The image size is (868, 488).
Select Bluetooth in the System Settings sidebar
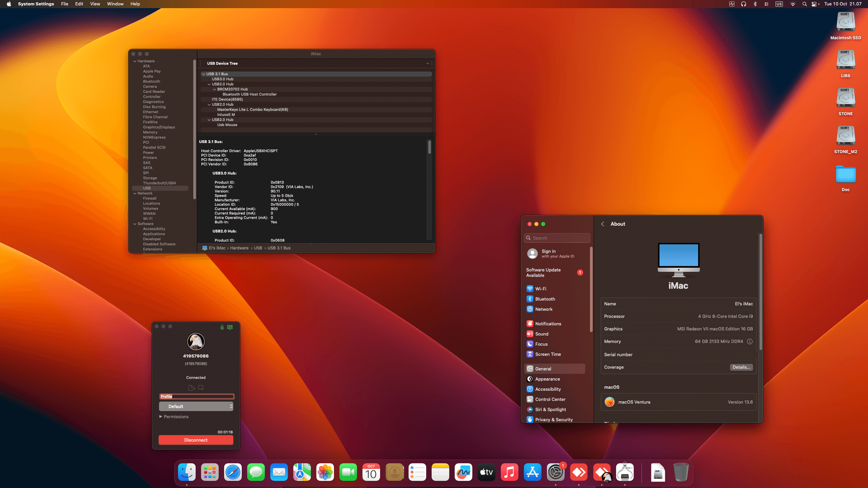click(x=545, y=299)
